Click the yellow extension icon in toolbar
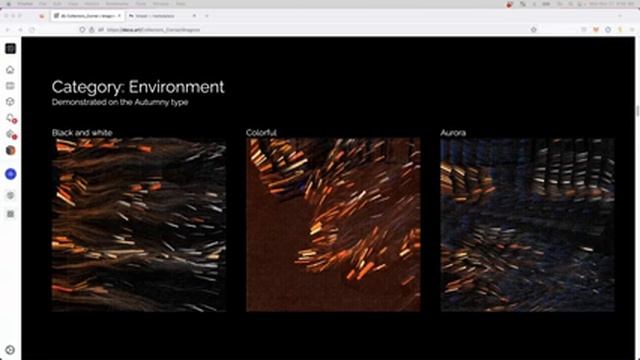 [x=620, y=30]
